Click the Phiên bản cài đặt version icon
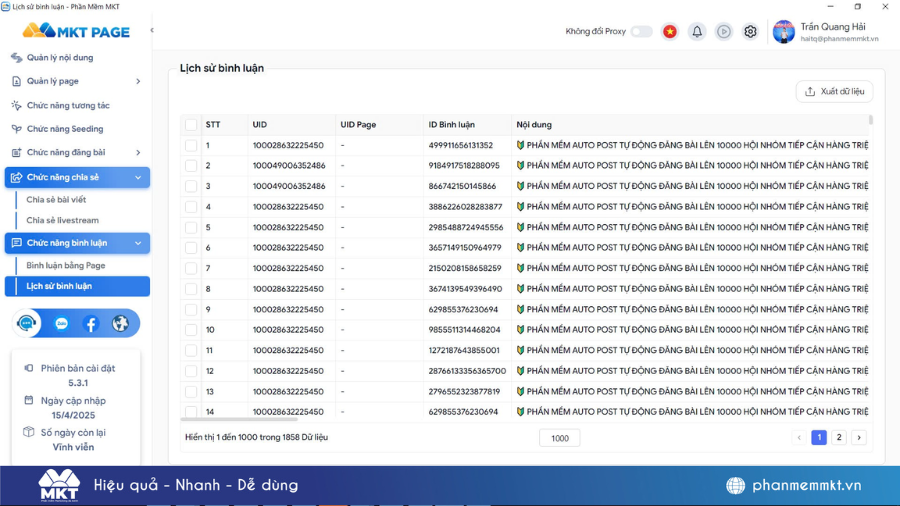Screen dimensions: 900x506 click(29, 368)
